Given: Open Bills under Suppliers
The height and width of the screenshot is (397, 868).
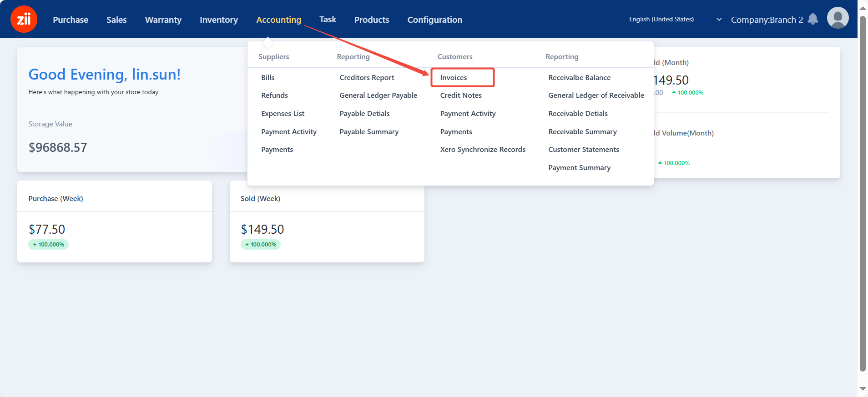Looking at the screenshot, I should pyautogui.click(x=268, y=77).
